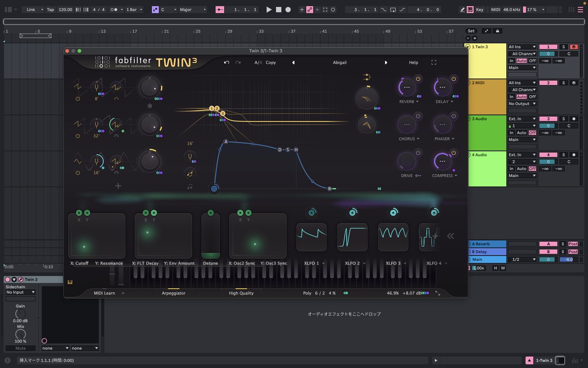588x368 pixels.
Task: Click the Twin 3 window resize arrows icon
Action: pyautogui.click(x=438, y=293)
